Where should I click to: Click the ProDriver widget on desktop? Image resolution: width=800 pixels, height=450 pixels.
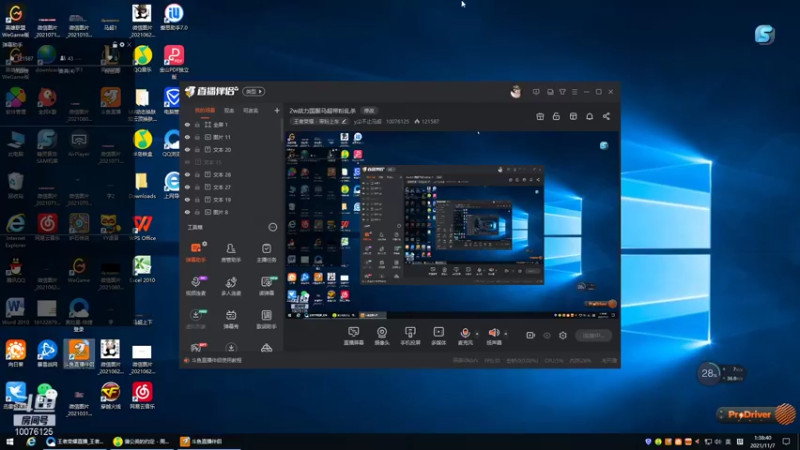pyautogui.click(x=756, y=414)
